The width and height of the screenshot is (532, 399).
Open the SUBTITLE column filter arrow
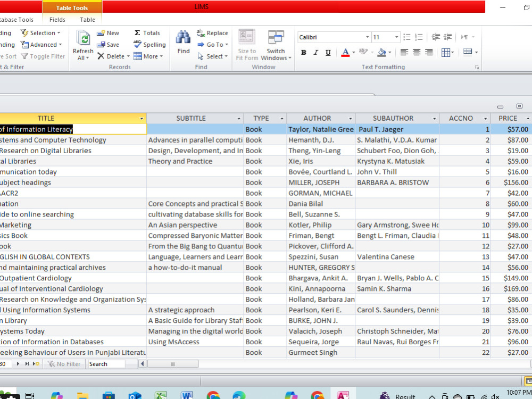click(238, 119)
